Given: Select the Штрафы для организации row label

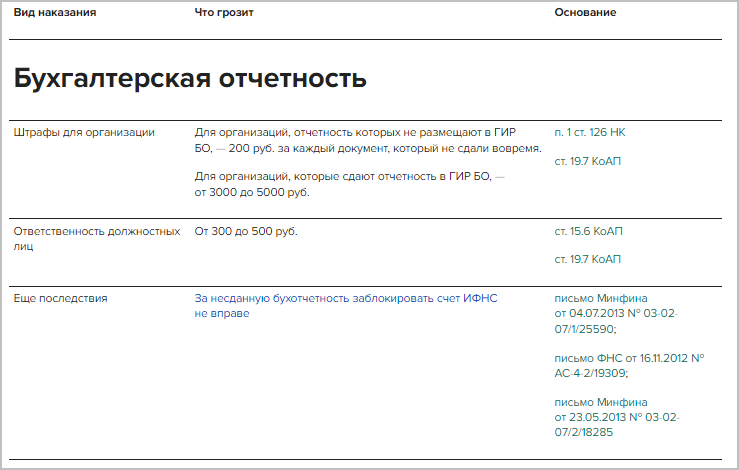Looking at the screenshot, I should pos(84,132).
